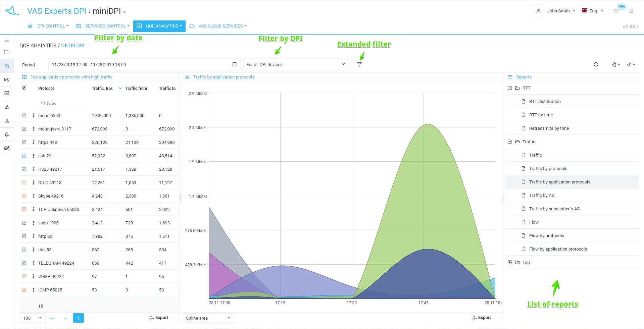This screenshot has height=329, width=644.
Task: Click the refresh icon in toolbar
Action: click(x=596, y=64)
